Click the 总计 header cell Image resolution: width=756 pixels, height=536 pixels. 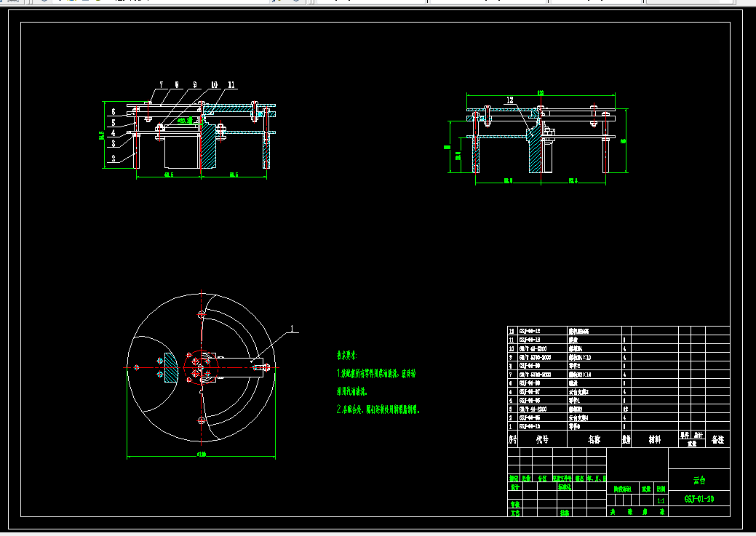point(698,435)
